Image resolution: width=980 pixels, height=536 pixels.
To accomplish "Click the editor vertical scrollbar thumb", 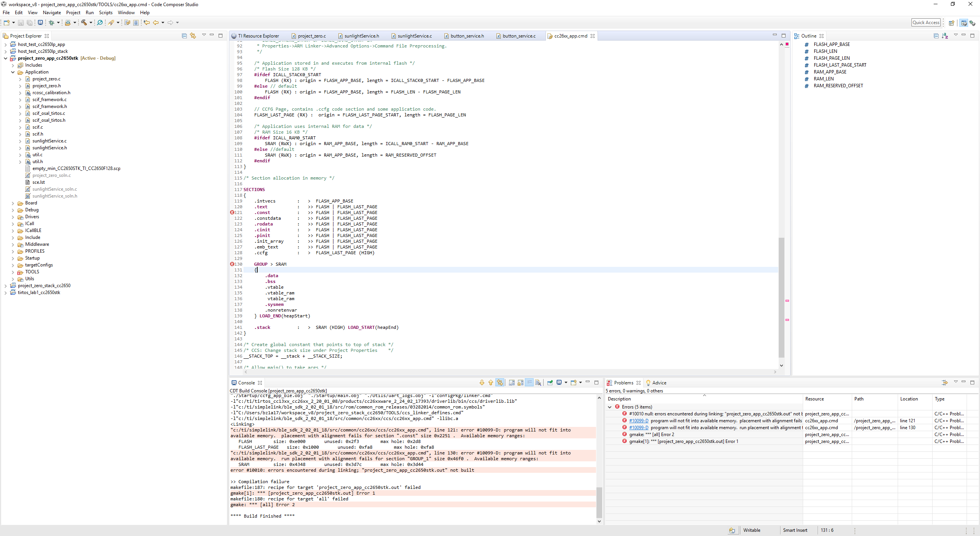I will tap(781, 297).
